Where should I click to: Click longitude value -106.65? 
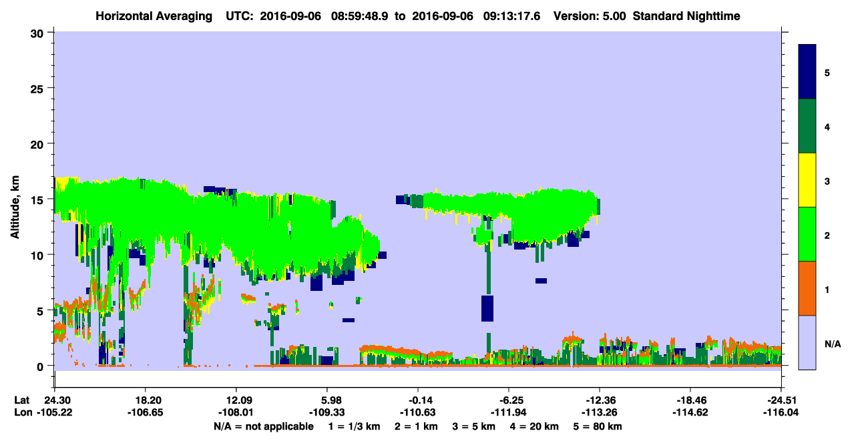[x=146, y=413]
